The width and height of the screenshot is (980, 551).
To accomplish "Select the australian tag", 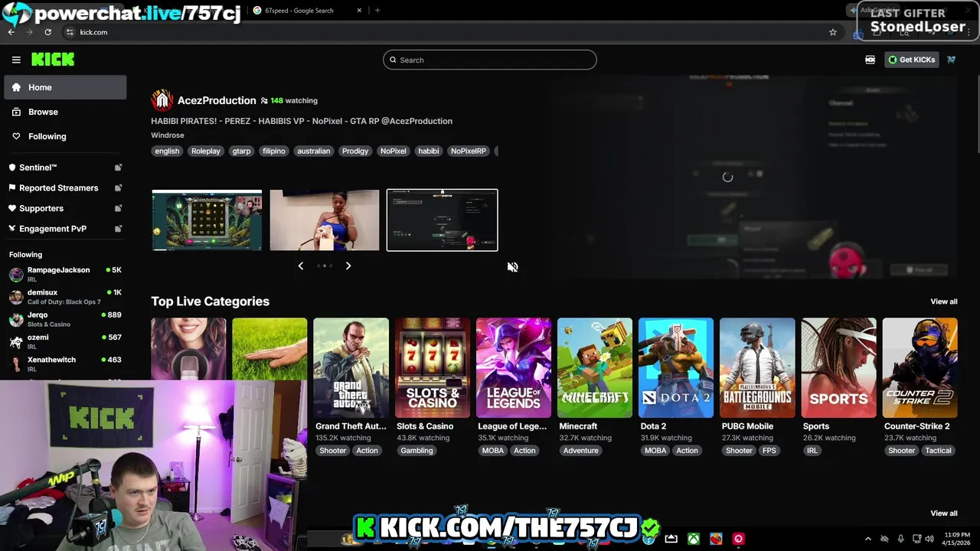I will coord(314,151).
